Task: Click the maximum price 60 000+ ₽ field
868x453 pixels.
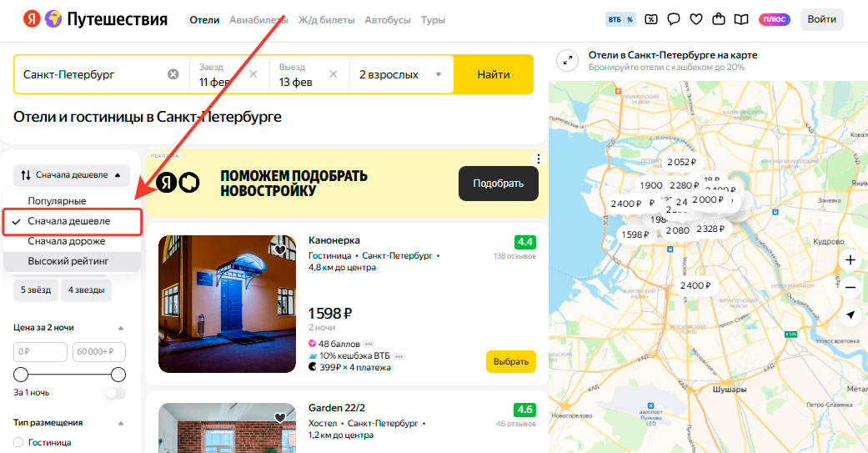Action: point(99,352)
